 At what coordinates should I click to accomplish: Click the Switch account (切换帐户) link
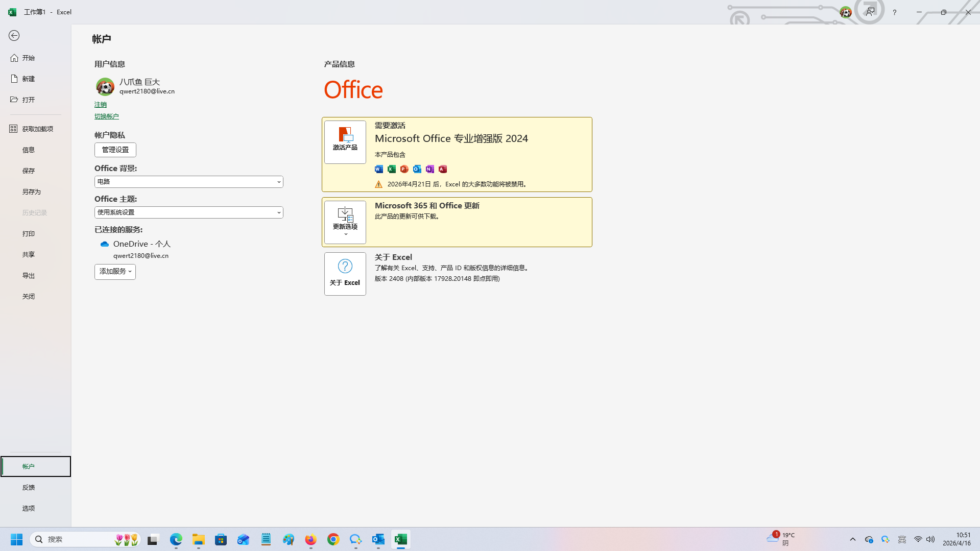[106, 116]
